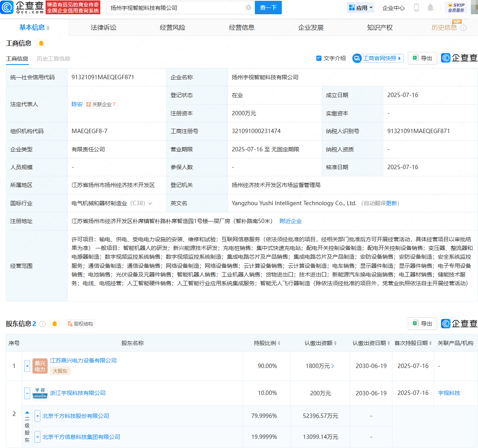Click 统一社会信用代码 value 91321091MAEQEGF871
The image size is (478, 448).
103,77
